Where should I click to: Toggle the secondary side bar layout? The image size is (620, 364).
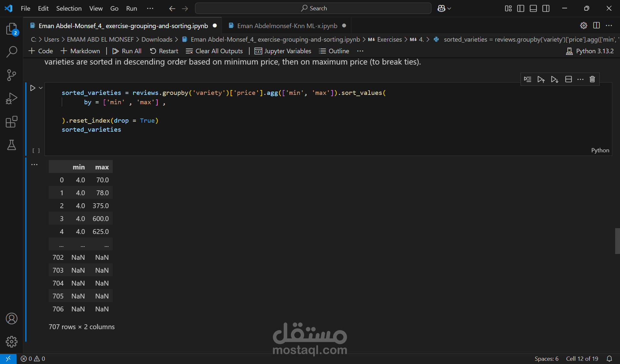click(546, 8)
